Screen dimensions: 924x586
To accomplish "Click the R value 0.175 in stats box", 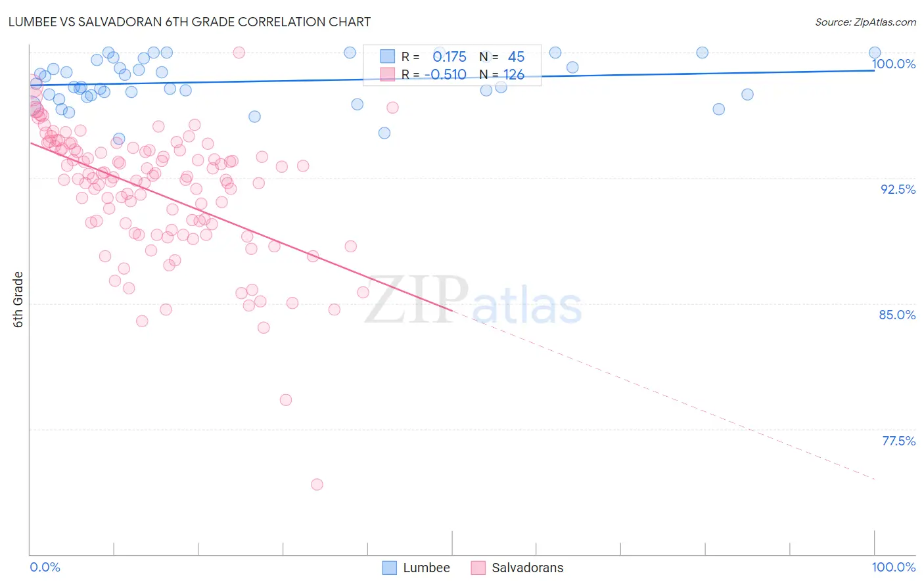I will coord(450,56).
